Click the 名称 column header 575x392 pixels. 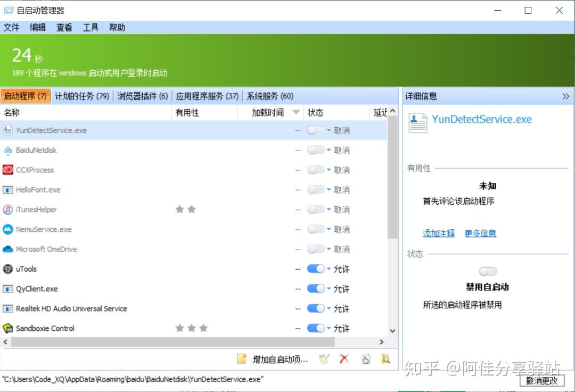86,112
